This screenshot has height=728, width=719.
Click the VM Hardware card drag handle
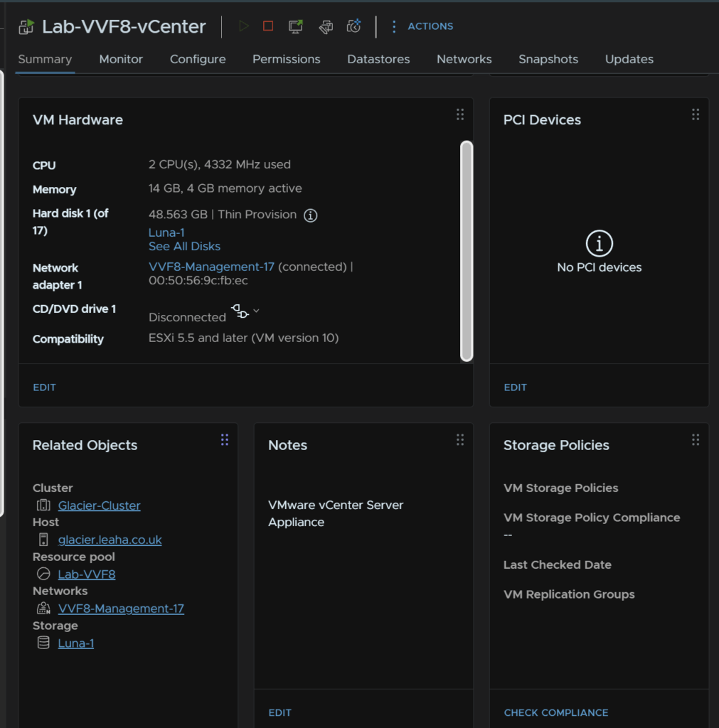[x=460, y=114]
